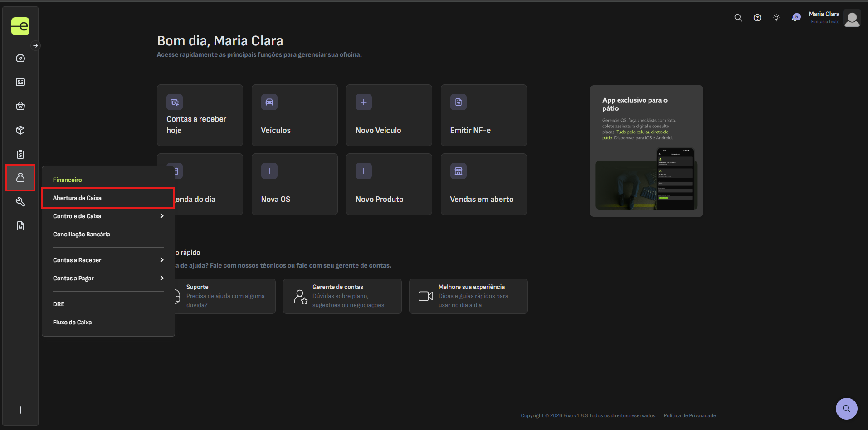Click the document icon on Emitir NF-e card
868x430 pixels.
point(458,102)
